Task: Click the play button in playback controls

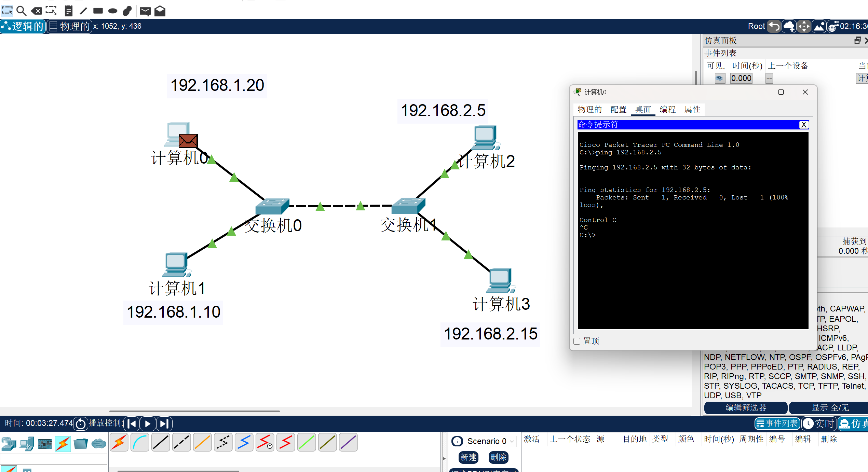Action: 148,424
